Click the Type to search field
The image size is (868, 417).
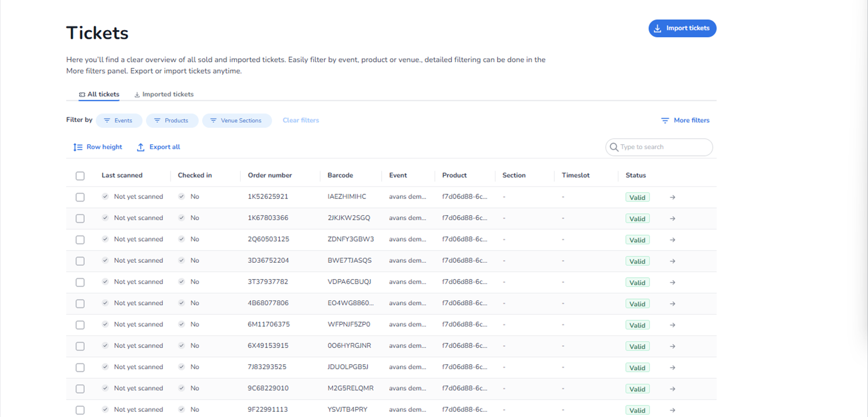(663, 147)
